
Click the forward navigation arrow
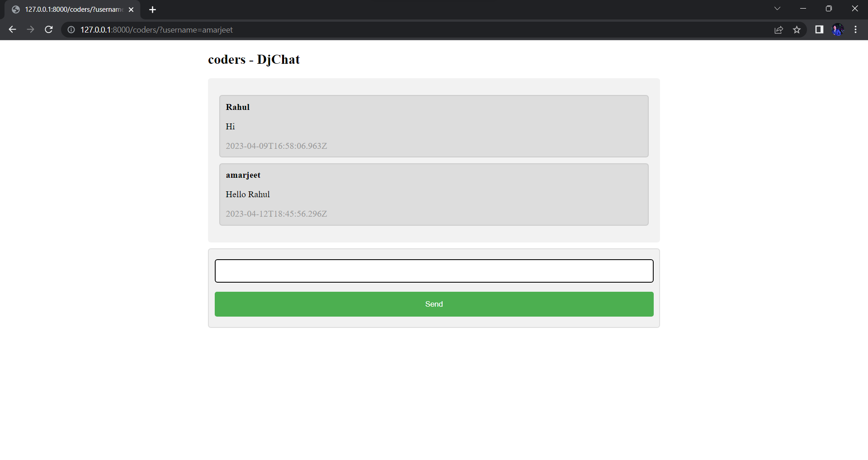(30, 29)
